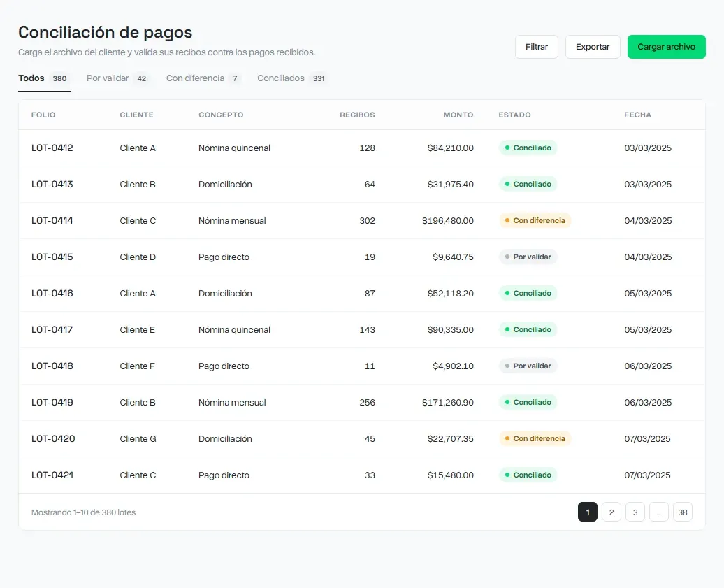Open lot LOT-0421
This screenshot has height=588, width=724.
tap(52, 475)
